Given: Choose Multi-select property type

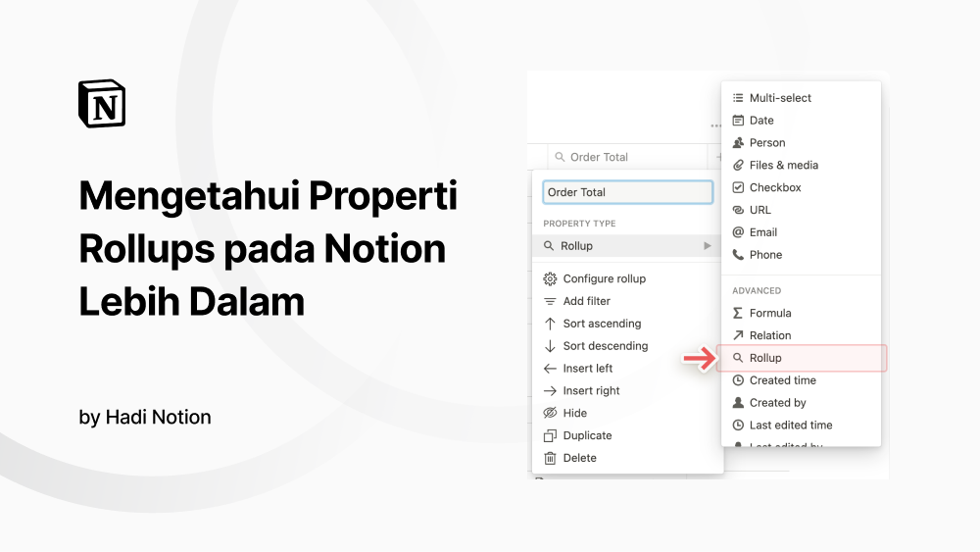Looking at the screenshot, I should pos(780,98).
